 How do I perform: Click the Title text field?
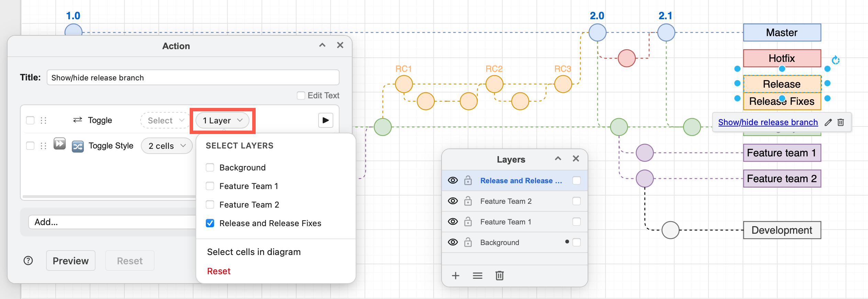(x=193, y=78)
